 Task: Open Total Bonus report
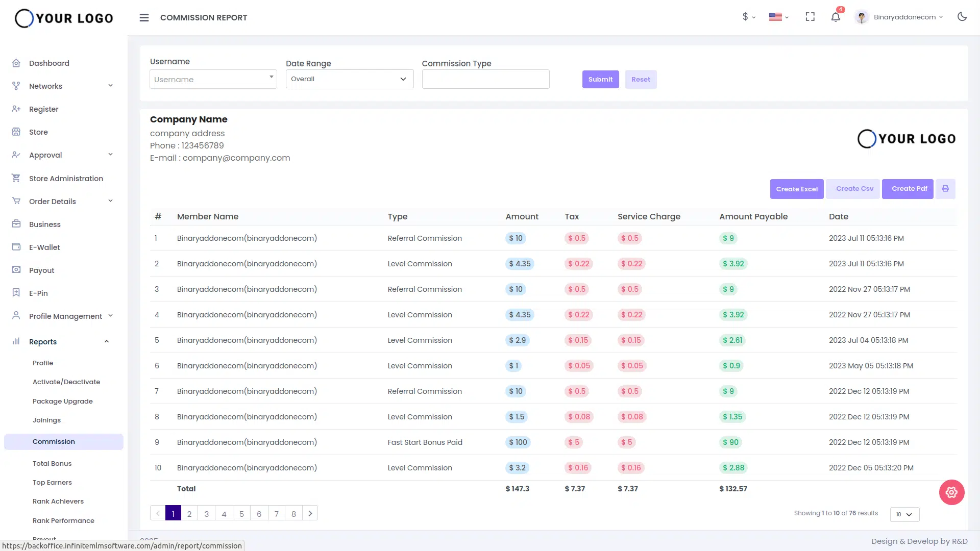pyautogui.click(x=52, y=463)
